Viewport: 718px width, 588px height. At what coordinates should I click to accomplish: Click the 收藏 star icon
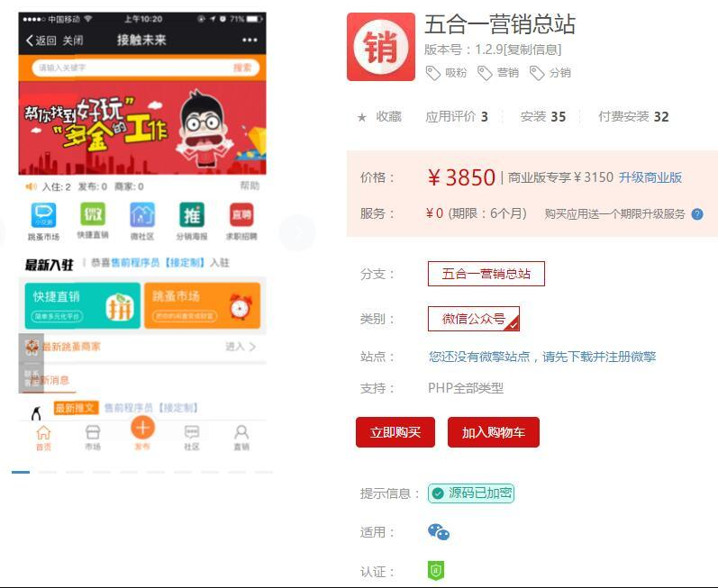(362, 117)
